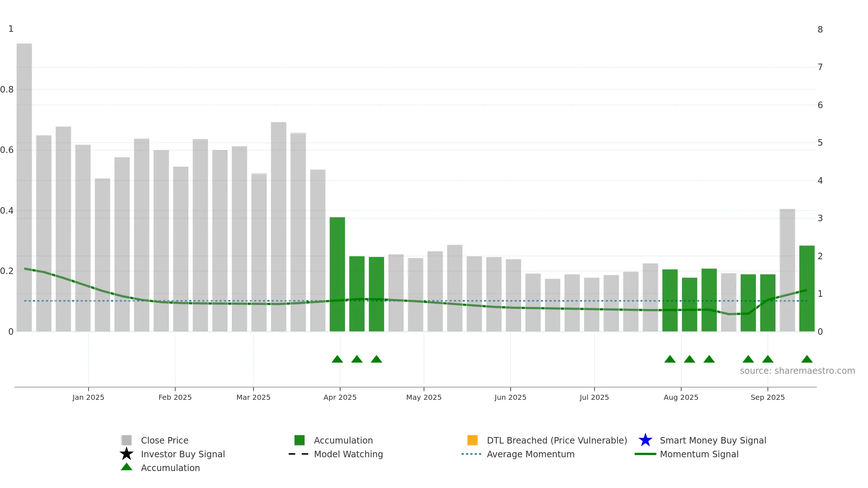868x488 pixels.
Task: Click the 7 right axis value
Action: pyautogui.click(x=820, y=67)
